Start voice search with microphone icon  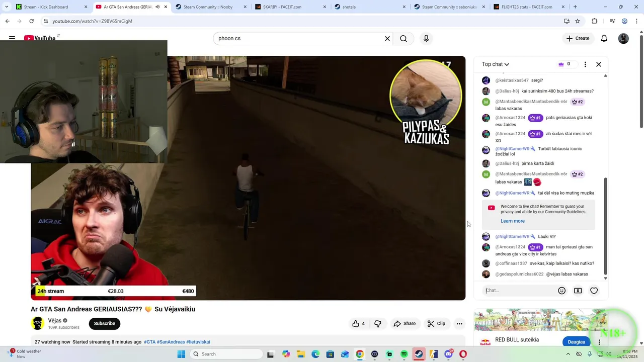pyautogui.click(x=426, y=39)
